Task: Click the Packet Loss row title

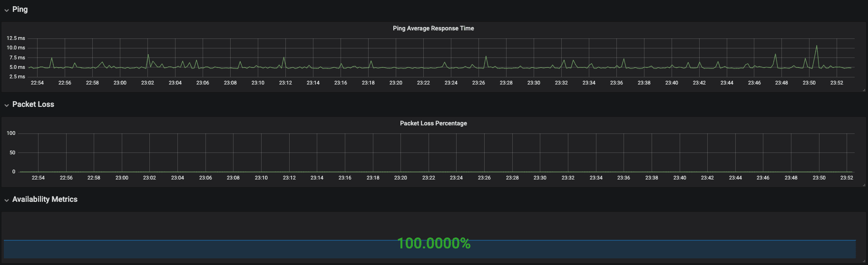Action: point(33,104)
